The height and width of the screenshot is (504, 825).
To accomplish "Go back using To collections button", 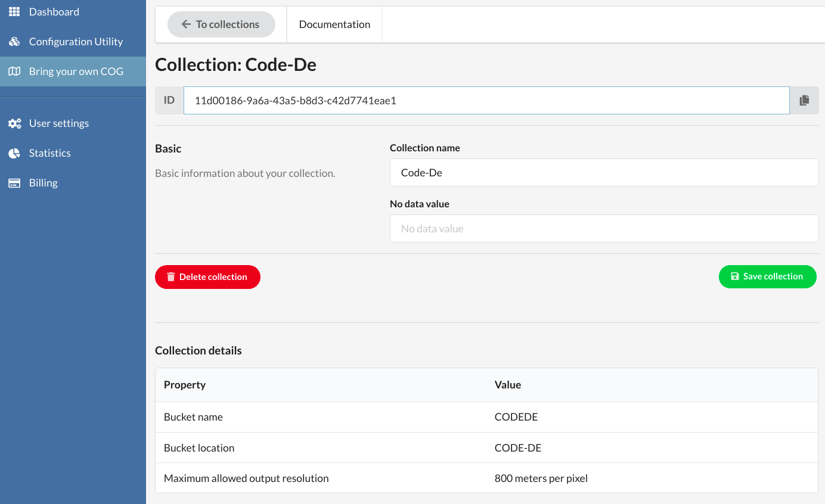I will tap(221, 24).
